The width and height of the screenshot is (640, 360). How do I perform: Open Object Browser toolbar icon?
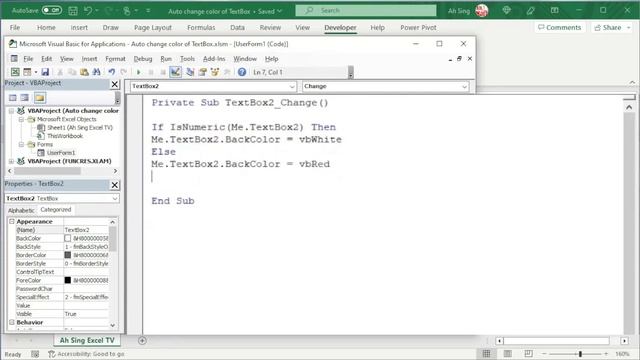point(215,72)
